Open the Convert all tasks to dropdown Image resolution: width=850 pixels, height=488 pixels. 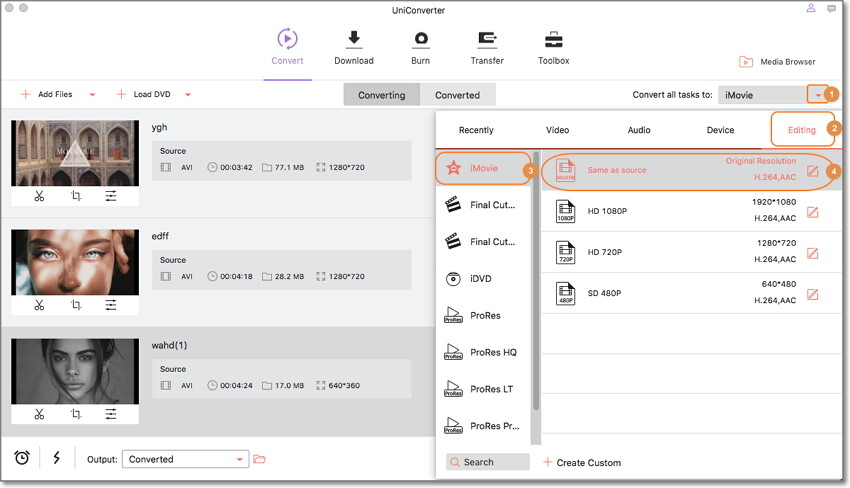coord(817,95)
